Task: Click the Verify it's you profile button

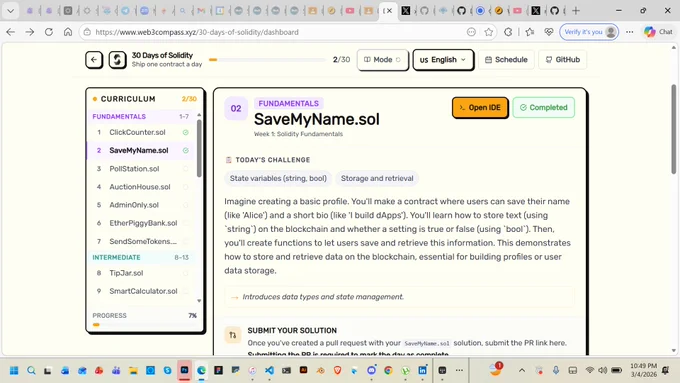Action: coord(589,32)
